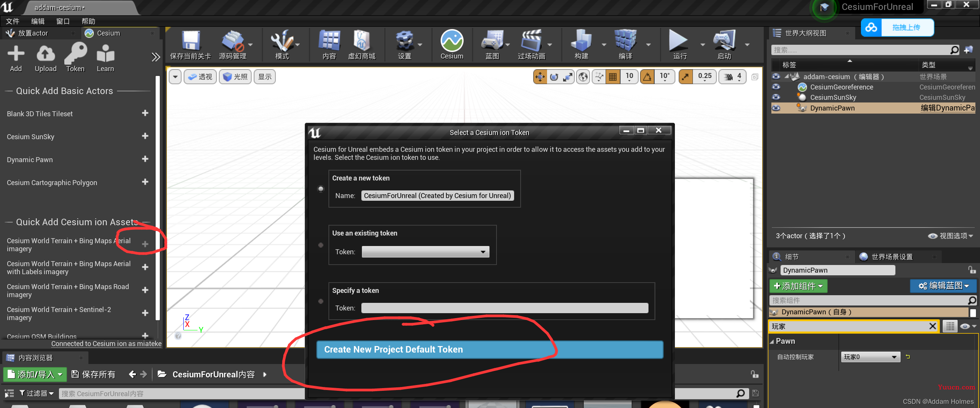Expand hidden Cesium toolbar items chevron
Viewport: 980px width, 408px height.
[155, 57]
